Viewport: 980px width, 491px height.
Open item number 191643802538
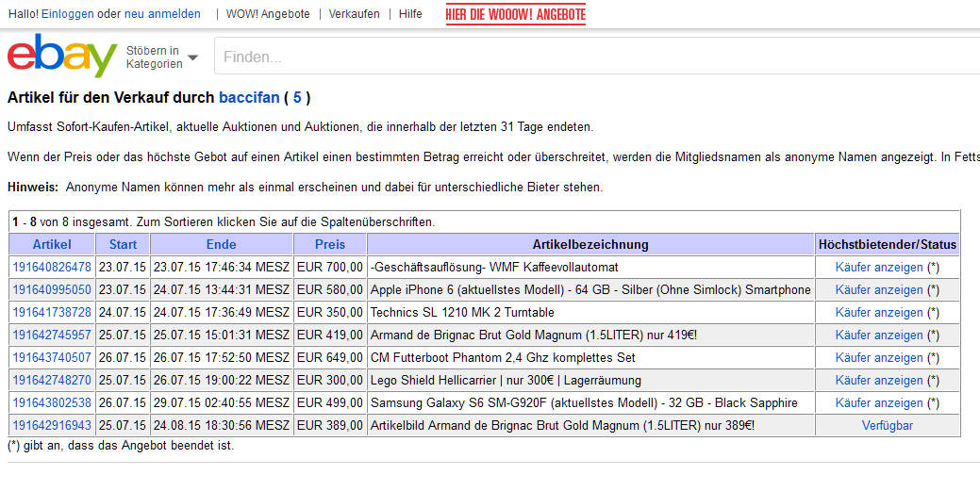52,403
